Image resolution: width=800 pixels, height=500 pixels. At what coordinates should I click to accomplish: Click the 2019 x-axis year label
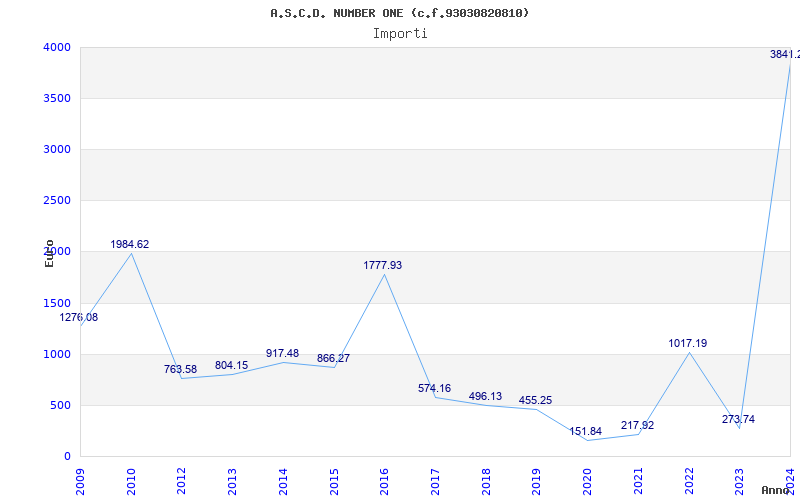pos(537,481)
